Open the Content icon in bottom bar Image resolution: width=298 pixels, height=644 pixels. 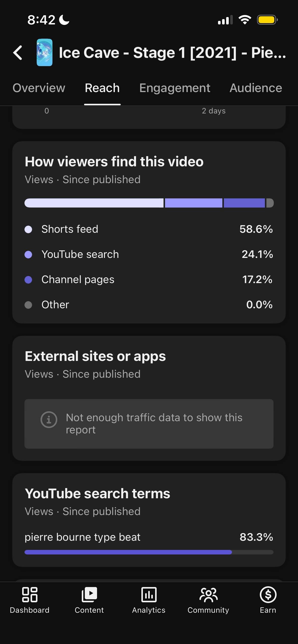89,595
